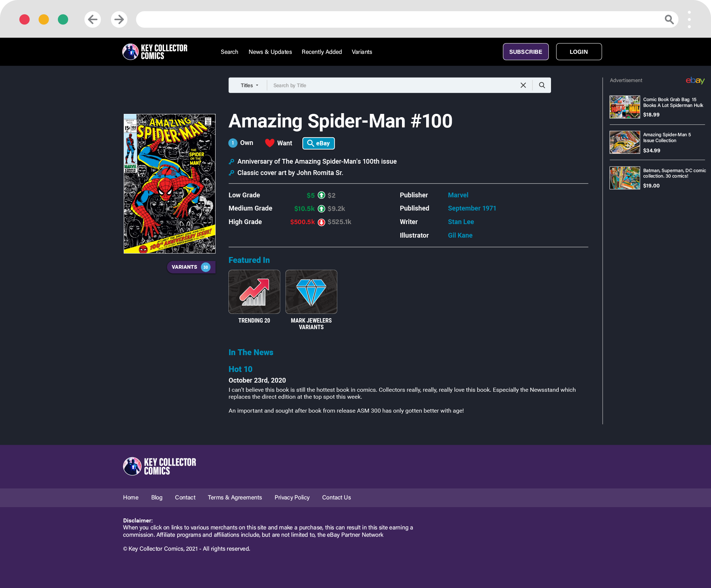Open the Comic Book Grab Bag ad thumbnail
The image size is (711, 588).
(625, 107)
